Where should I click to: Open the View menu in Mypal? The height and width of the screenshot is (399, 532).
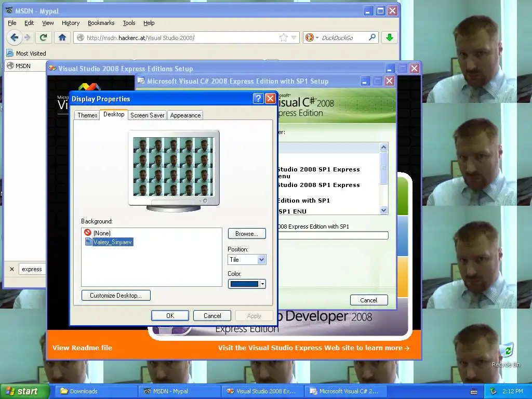pyautogui.click(x=48, y=23)
